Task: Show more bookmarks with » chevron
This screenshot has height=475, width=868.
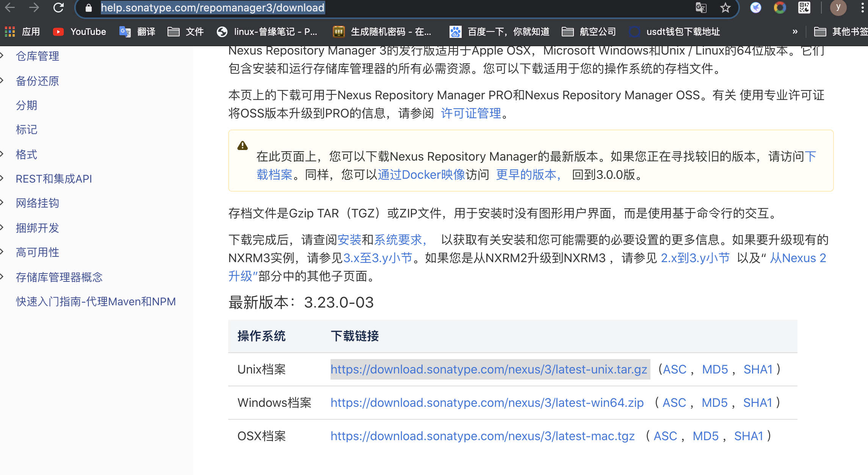Action: 795,32
